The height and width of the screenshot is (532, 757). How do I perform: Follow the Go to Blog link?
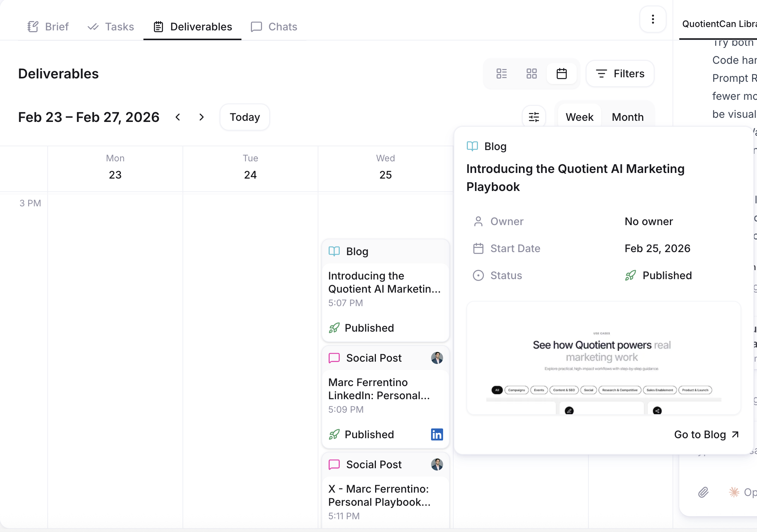pyautogui.click(x=706, y=434)
